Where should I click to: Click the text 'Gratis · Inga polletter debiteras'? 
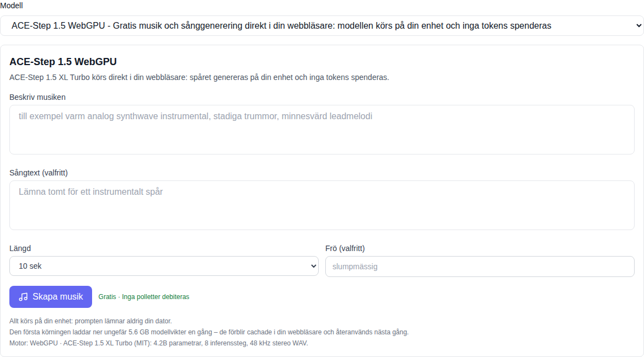click(x=144, y=297)
